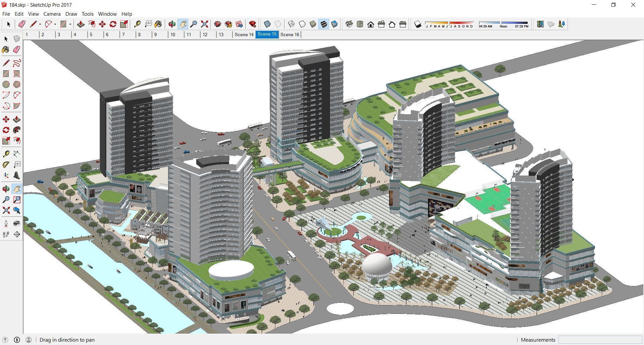Send model to LayOut
This screenshot has width=644, height=345.
click(239, 24)
